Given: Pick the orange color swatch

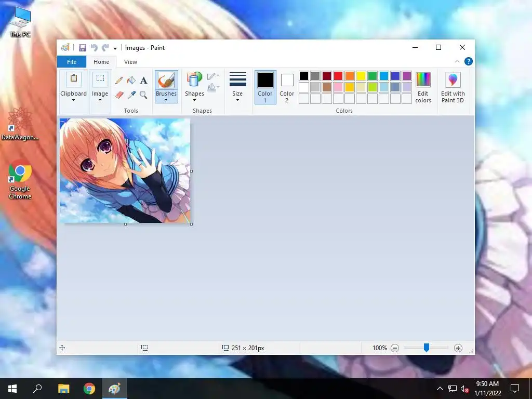Looking at the screenshot, I should (350, 76).
